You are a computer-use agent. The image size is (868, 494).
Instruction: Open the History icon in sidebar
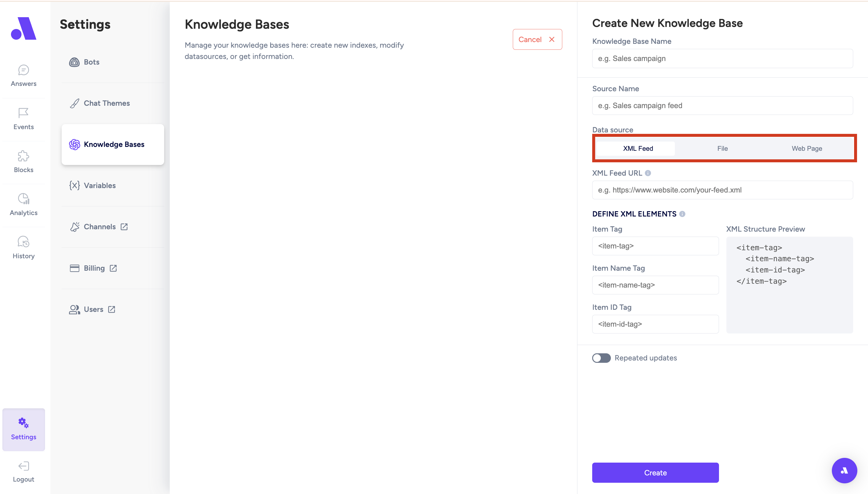(23, 242)
